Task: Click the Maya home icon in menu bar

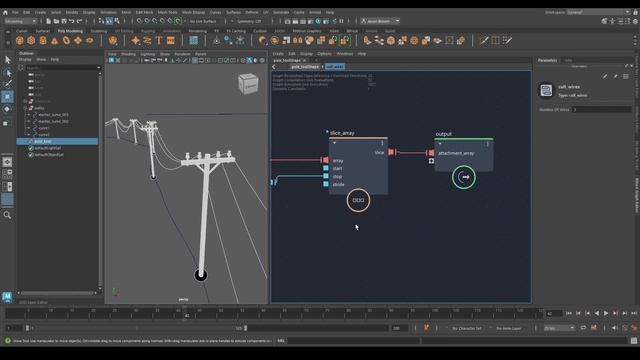Action: coord(5,12)
